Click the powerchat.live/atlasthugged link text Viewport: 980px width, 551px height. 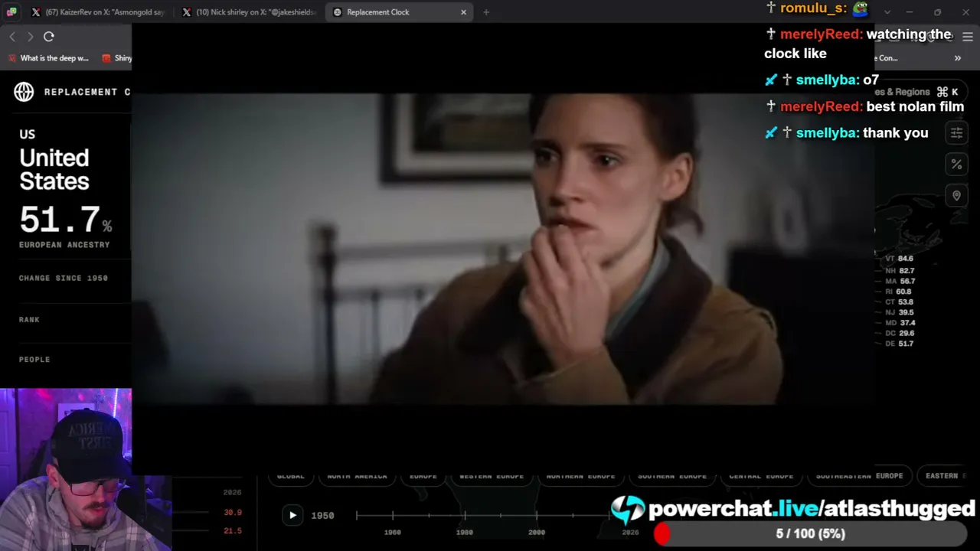[812, 509]
